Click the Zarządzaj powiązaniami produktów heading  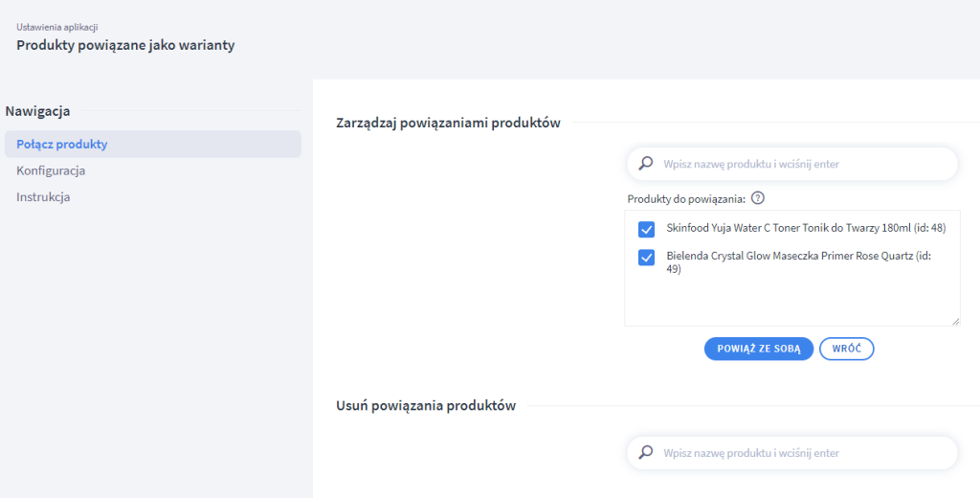[x=448, y=123]
